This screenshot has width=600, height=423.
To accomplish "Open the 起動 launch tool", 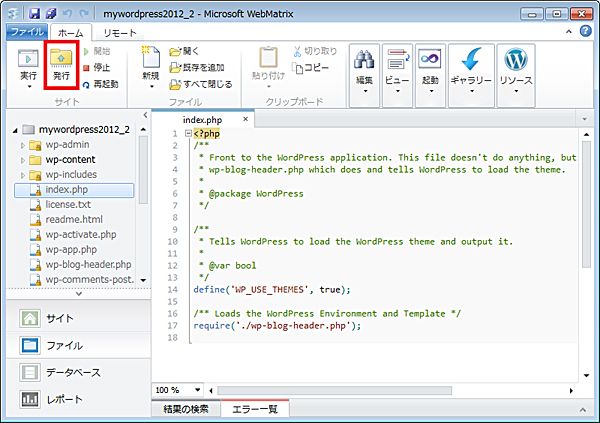I will point(430,75).
